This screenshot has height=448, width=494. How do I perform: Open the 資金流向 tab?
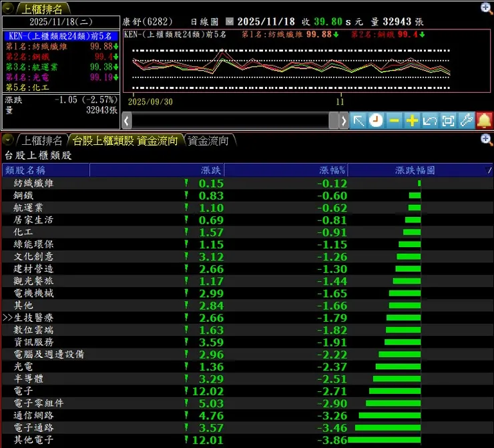pyautogui.click(x=208, y=140)
